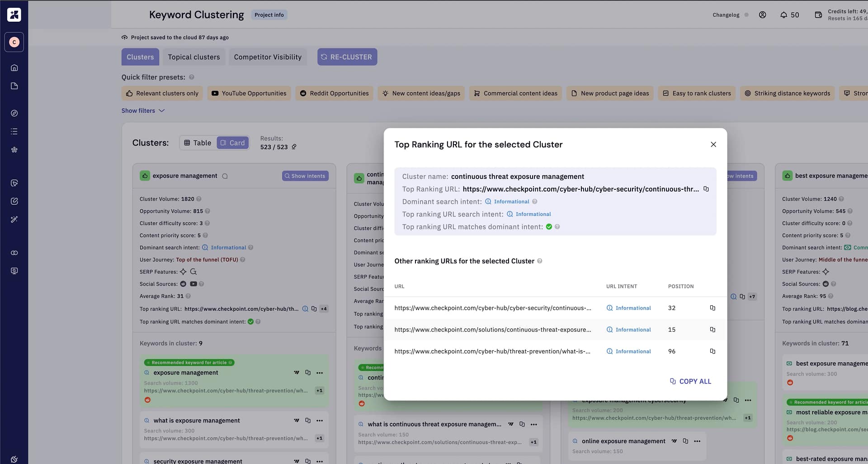Apply Easy to rank clusters preset
The height and width of the screenshot is (464, 868).
click(x=697, y=94)
